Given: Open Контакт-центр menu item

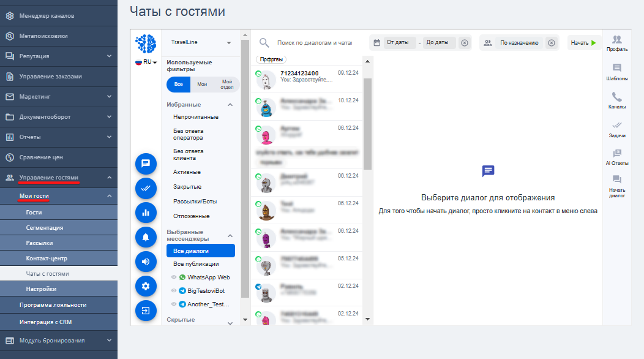Looking at the screenshot, I should (59, 259).
